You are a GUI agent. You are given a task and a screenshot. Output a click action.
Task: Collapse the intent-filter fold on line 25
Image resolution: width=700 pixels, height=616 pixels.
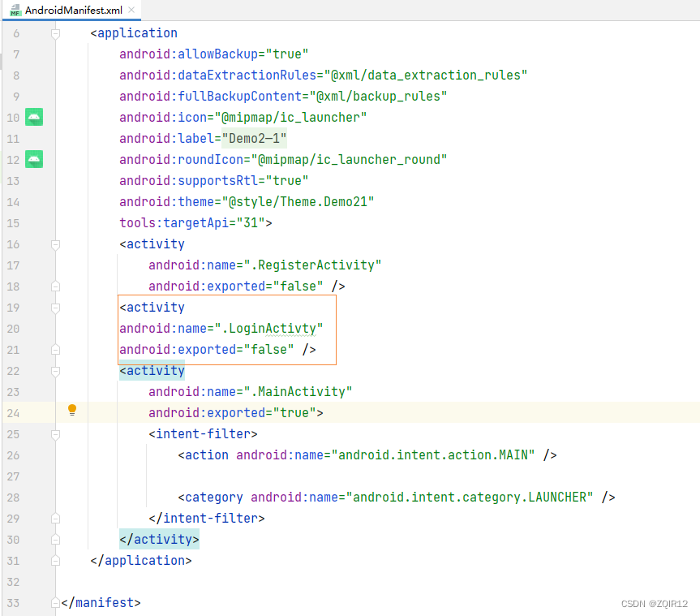pyautogui.click(x=55, y=435)
